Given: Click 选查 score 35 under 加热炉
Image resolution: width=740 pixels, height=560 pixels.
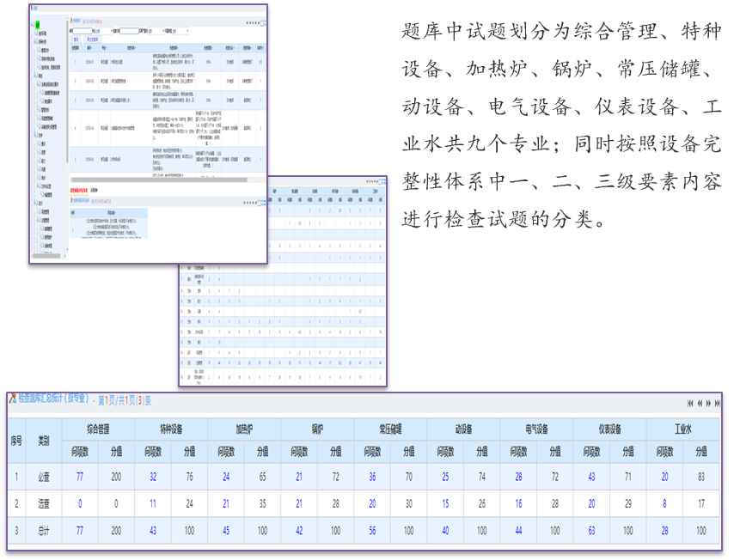Looking at the screenshot, I should (262, 504).
